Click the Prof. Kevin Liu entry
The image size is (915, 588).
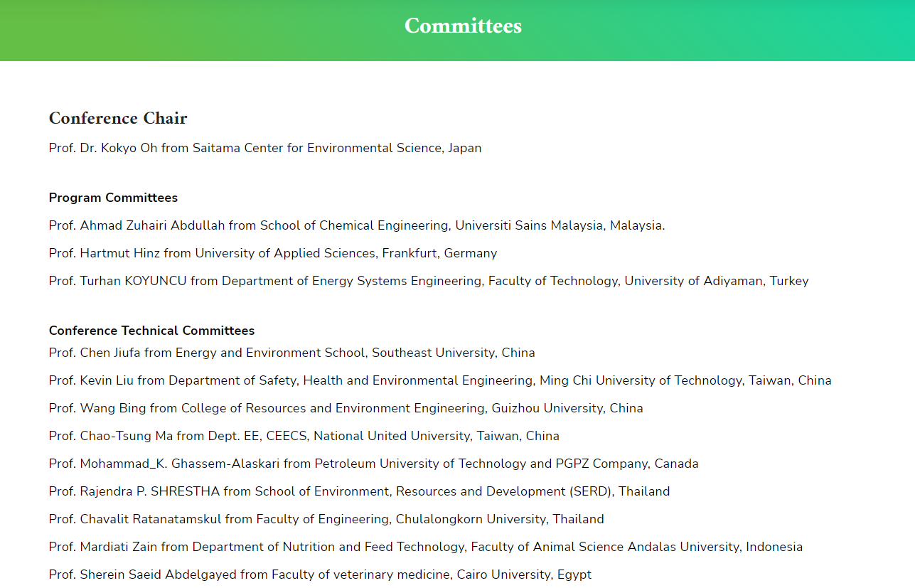point(440,380)
